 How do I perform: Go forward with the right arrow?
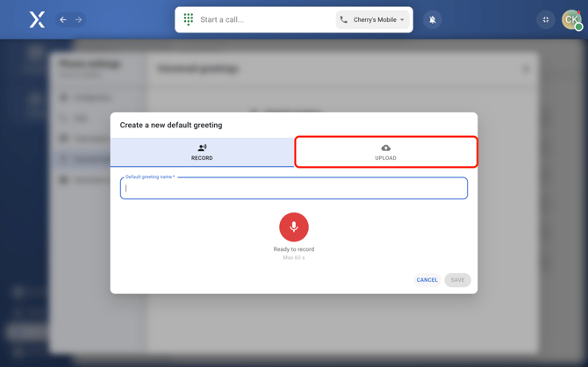(78, 19)
